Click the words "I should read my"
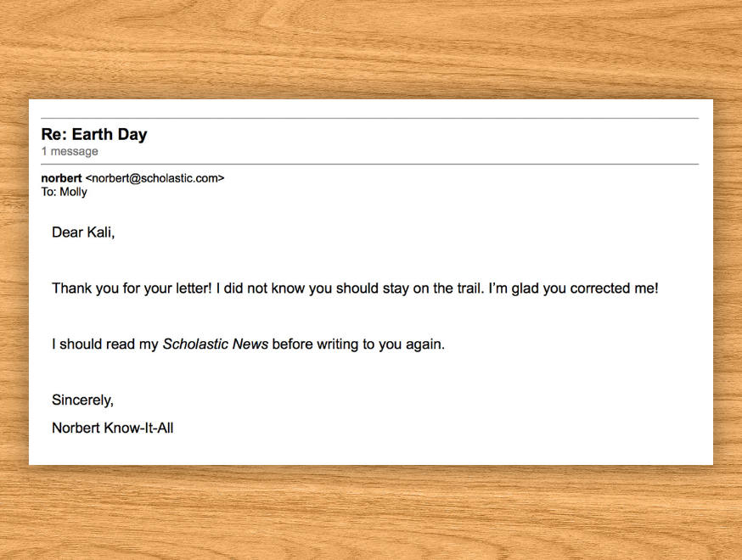Image resolution: width=742 pixels, height=560 pixels. (105, 344)
